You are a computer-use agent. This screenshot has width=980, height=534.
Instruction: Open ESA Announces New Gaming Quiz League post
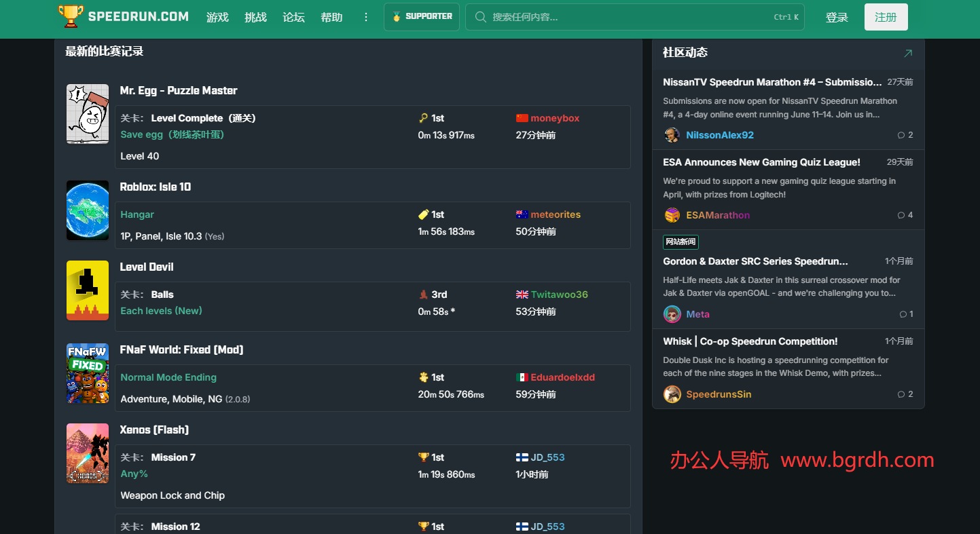click(x=762, y=162)
